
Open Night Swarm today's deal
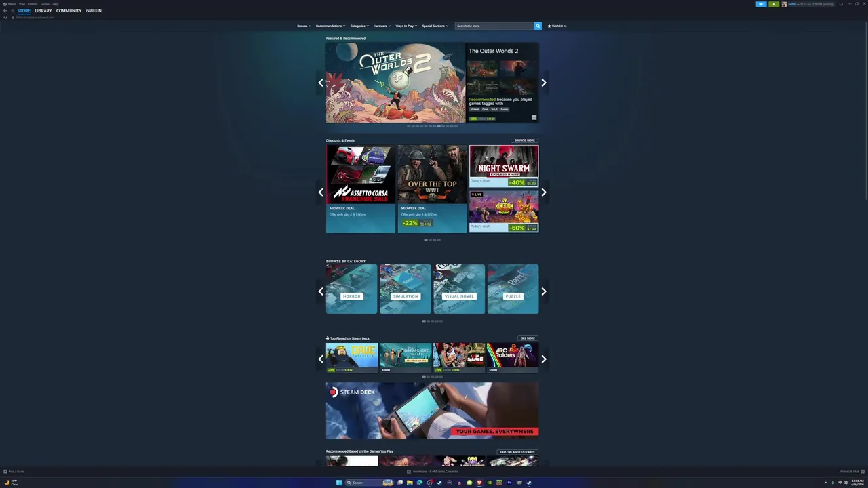pyautogui.click(x=504, y=166)
